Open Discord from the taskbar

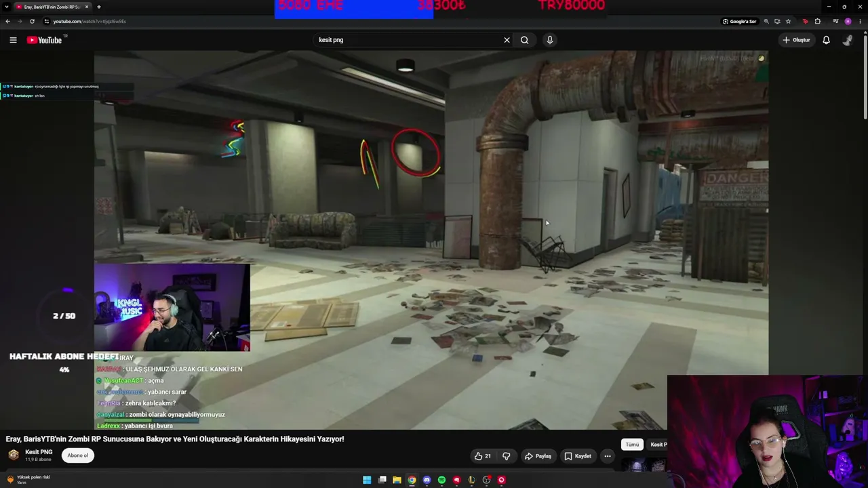pos(427,480)
